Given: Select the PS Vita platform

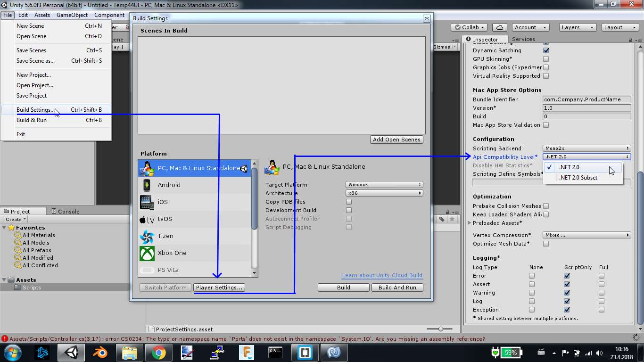Looking at the screenshot, I should 195,270.
